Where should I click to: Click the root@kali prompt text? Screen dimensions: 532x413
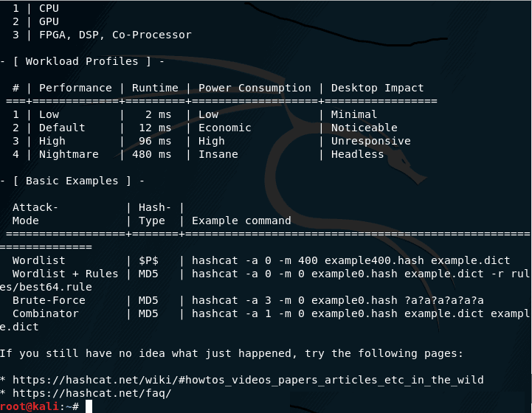tap(39, 406)
